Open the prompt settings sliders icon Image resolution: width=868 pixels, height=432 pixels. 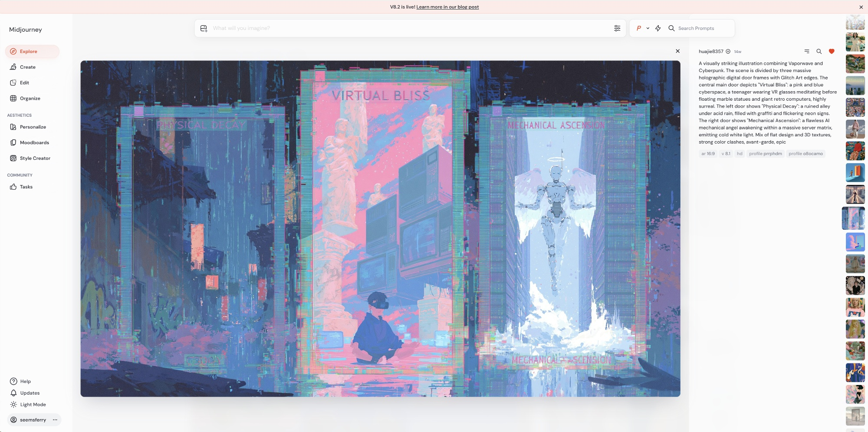(x=617, y=28)
